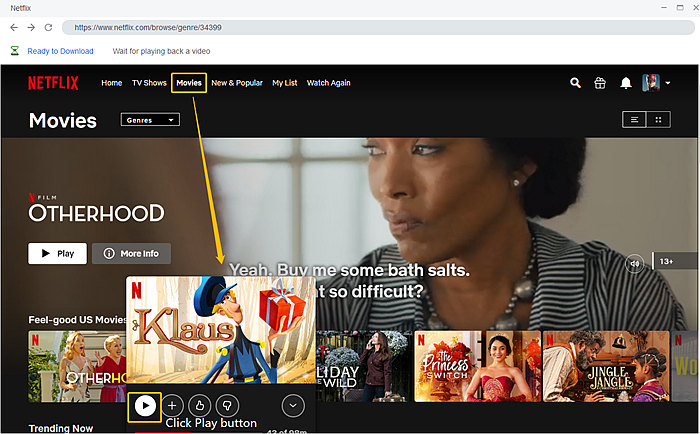
Task: Click the 13+ maturity rating badge
Action: pyautogui.click(x=675, y=261)
